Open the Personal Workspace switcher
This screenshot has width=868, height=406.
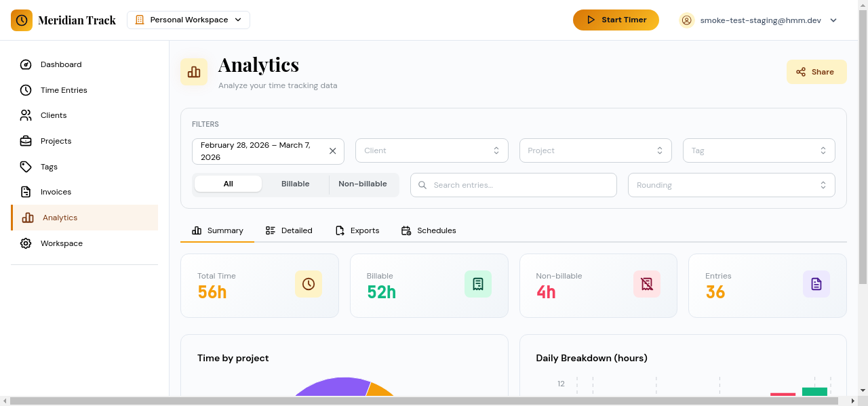click(188, 20)
